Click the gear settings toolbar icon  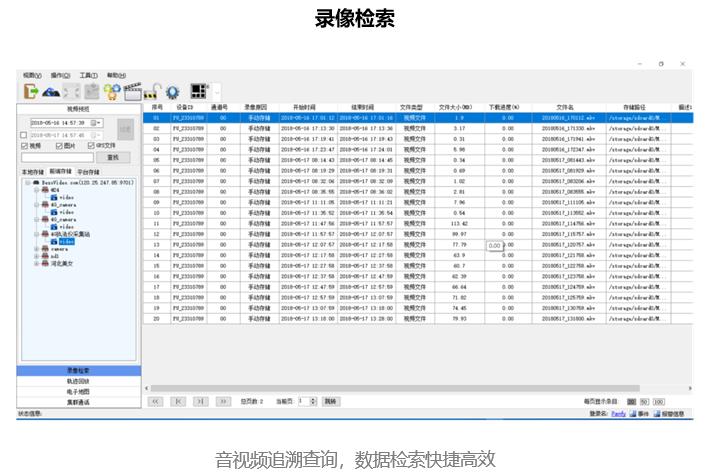tap(172, 91)
